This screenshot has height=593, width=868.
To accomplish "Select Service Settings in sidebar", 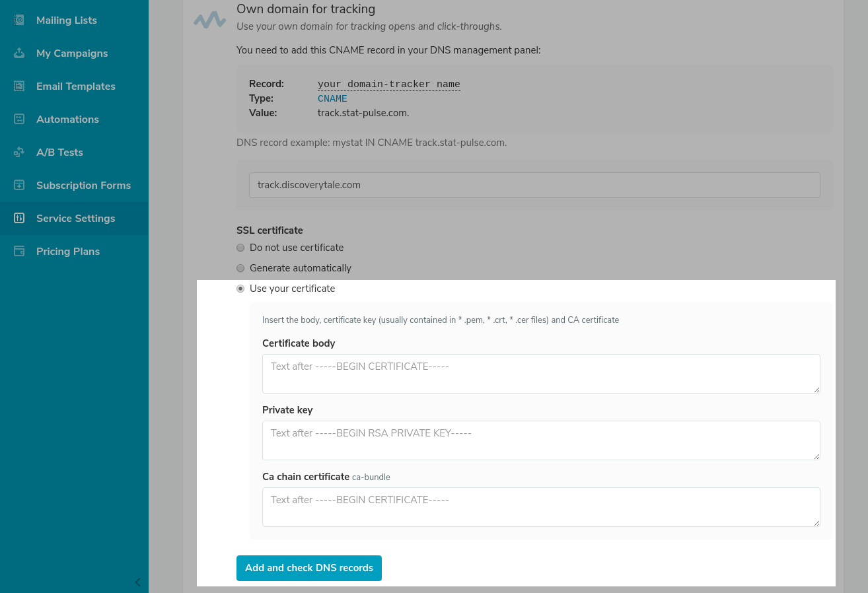I will pyautogui.click(x=74, y=218).
